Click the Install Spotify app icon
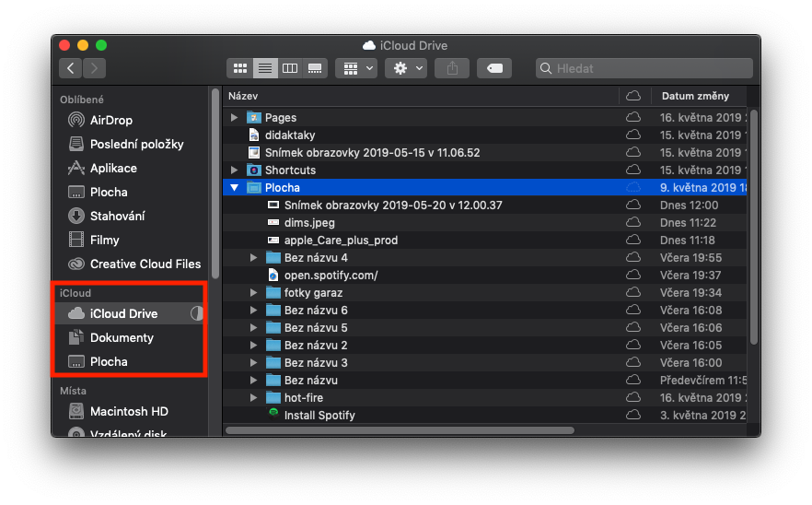Screen dimensions: 812x505 pos(273,413)
